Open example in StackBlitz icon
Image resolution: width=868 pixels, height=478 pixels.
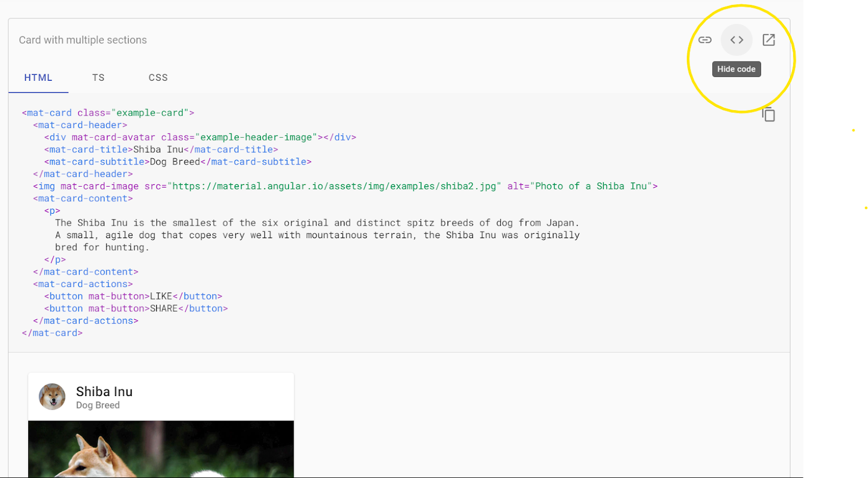[x=769, y=40]
